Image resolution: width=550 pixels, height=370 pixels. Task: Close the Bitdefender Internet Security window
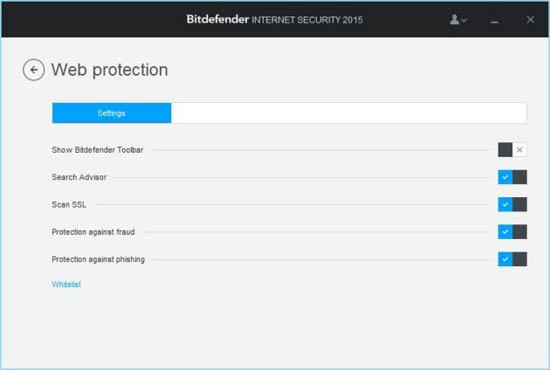point(530,20)
